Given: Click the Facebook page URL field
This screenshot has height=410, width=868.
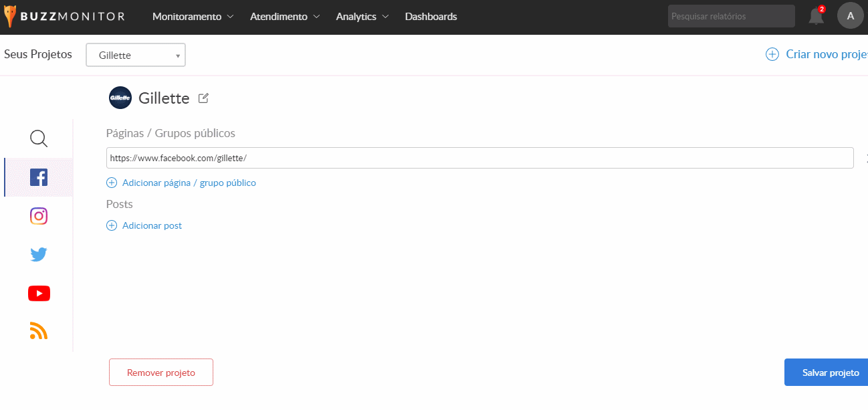Looking at the screenshot, I should pos(479,158).
